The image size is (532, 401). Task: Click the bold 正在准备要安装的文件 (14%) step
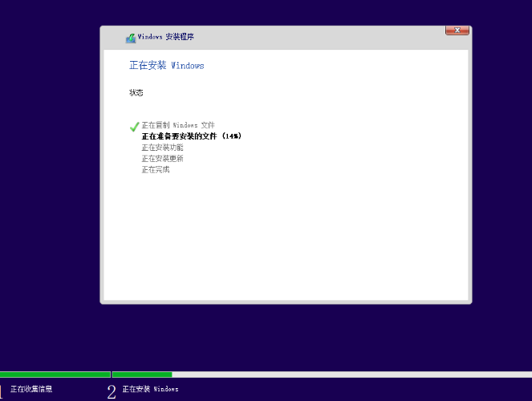[191, 136]
